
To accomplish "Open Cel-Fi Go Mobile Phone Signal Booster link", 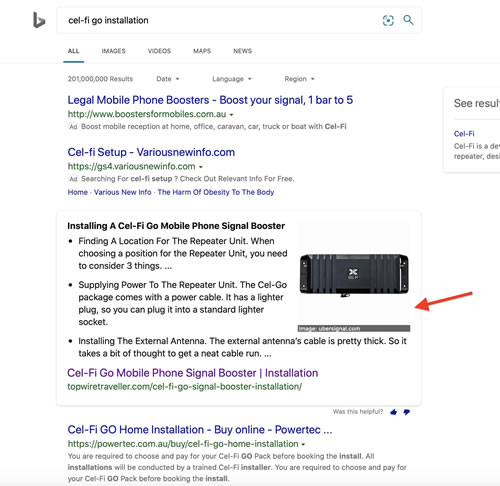I will (192, 373).
